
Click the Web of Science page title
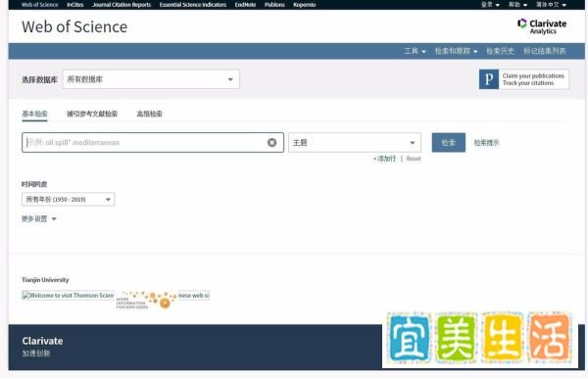point(74,27)
